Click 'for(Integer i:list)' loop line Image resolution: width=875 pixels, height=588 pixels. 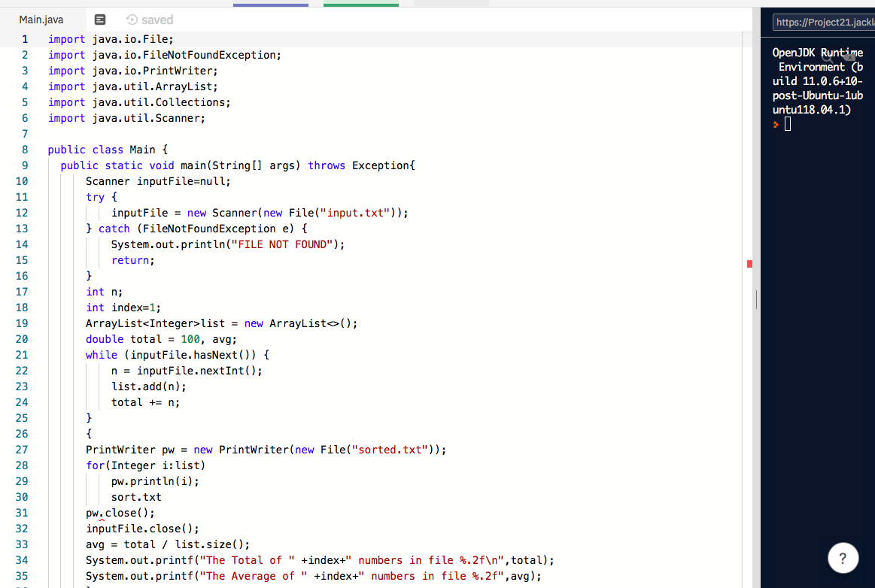pyautogui.click(x=146, y=466)
